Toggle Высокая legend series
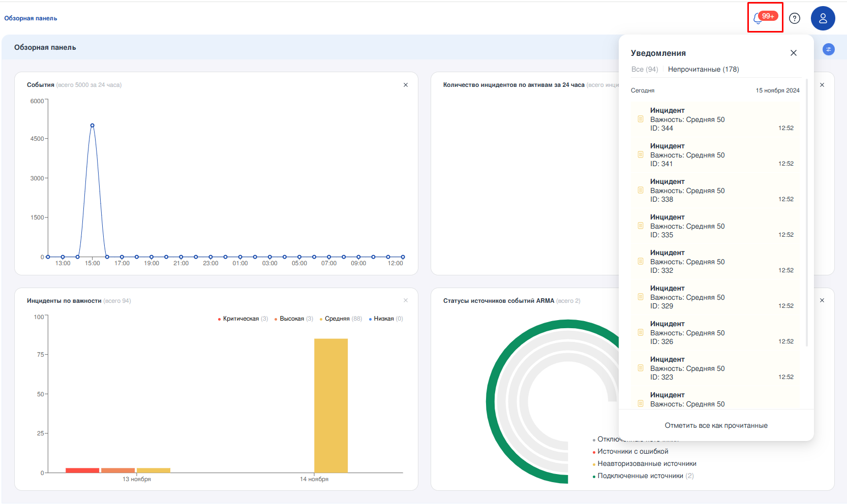The width and height of the screenshot is (847, 504). click(x=291, y=319)
